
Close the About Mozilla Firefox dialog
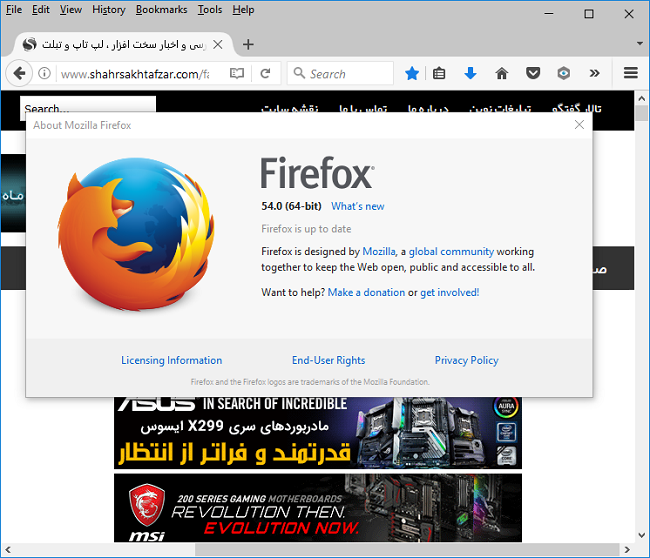579,125
